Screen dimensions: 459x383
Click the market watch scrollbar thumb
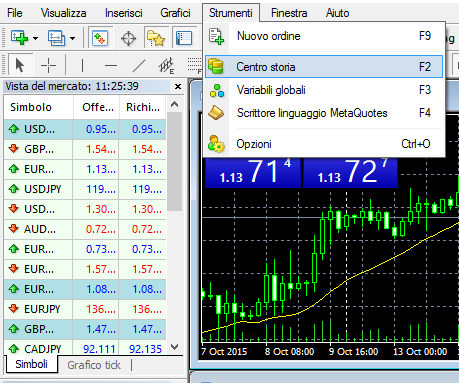(x=174, y=161)
